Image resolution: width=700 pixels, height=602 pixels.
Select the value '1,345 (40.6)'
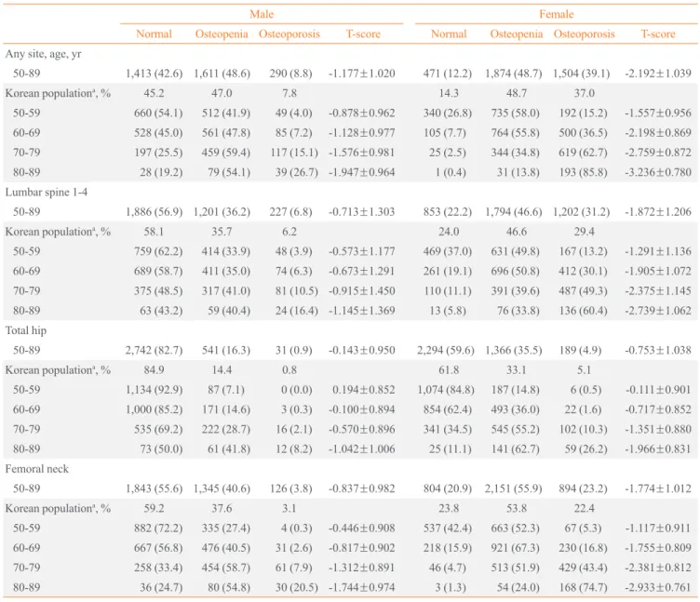[x=222, y=488]
